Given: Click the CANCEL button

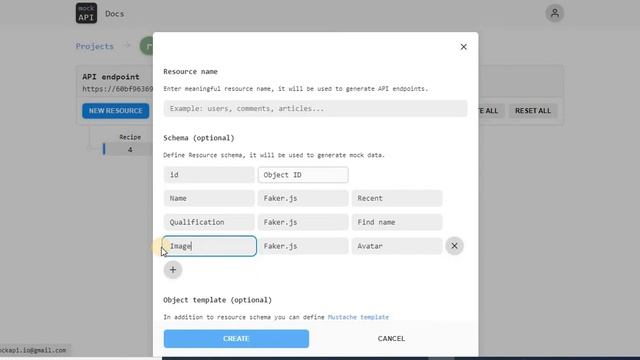Looking at the screenshot, I should (x=391, y=338).
